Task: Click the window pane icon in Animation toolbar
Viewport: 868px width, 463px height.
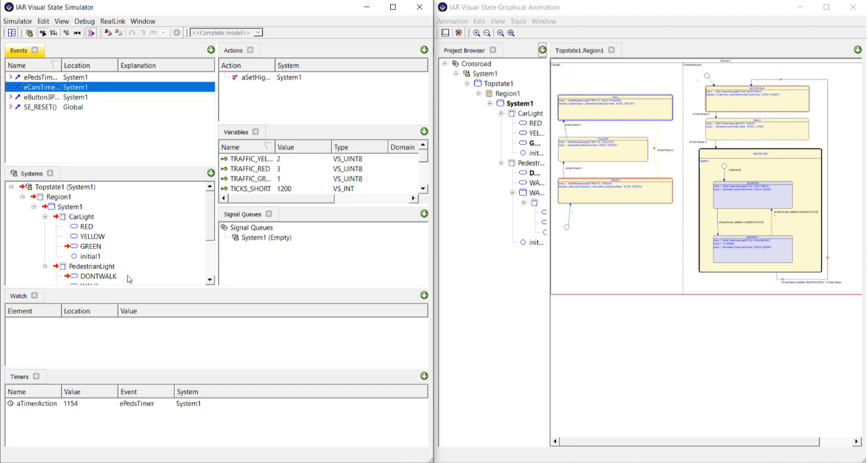Action: click(445, 33)
